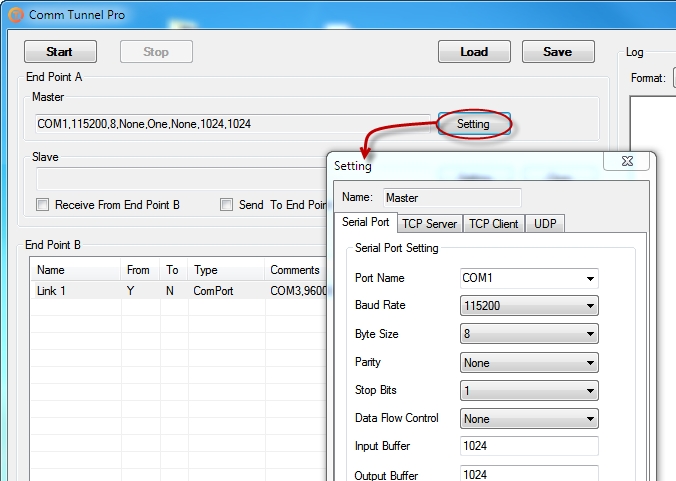Switch to the TCP Client tab
Screen dimensions: 676x481
tap(494, 224)
